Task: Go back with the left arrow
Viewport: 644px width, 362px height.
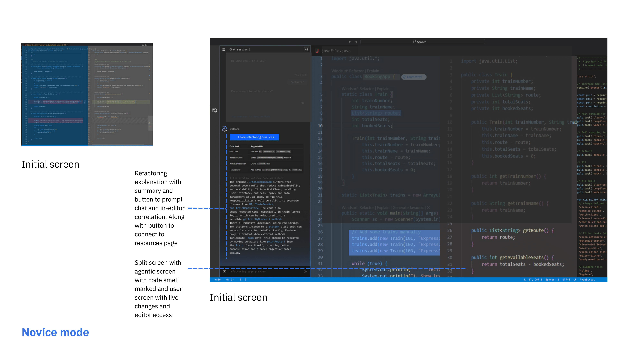Action: point(350,42)
